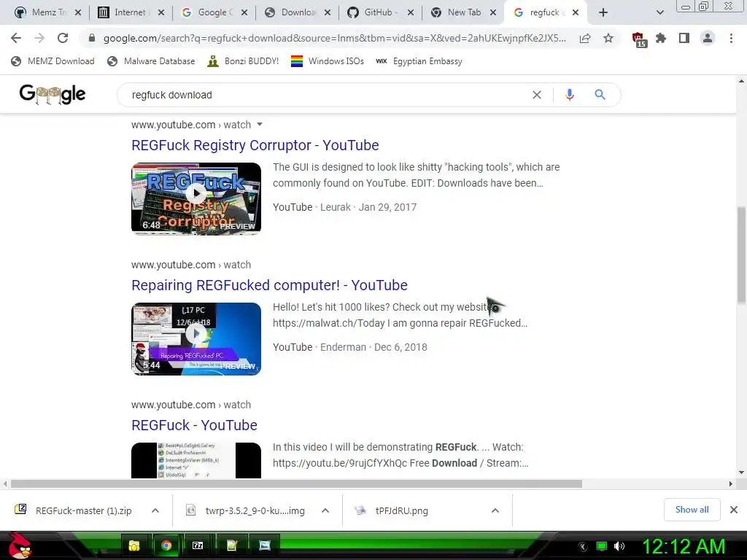The image size is (747, 560).
Task: Open the tPFJdRU.png download
Action: 392,510
